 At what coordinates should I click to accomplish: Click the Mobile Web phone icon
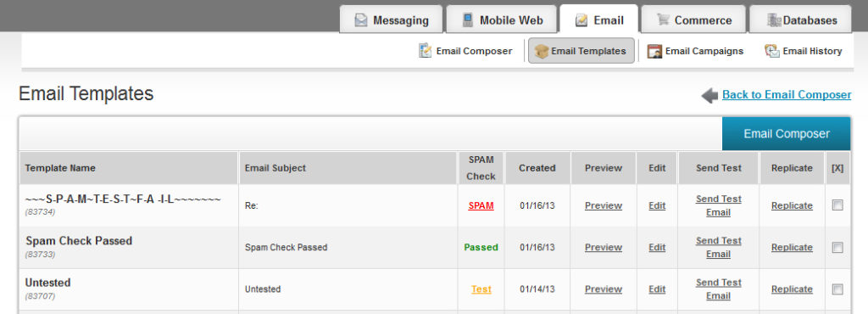pos(468,20)
